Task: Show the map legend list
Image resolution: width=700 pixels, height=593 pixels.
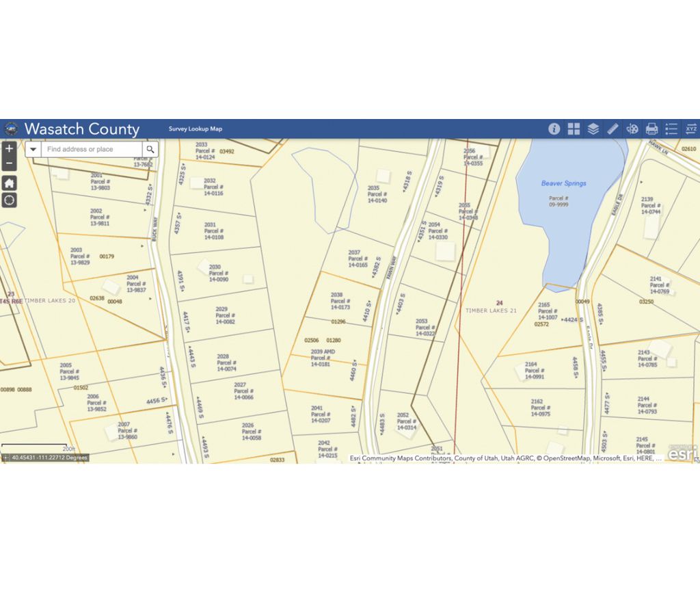Action: coord(671,129)
